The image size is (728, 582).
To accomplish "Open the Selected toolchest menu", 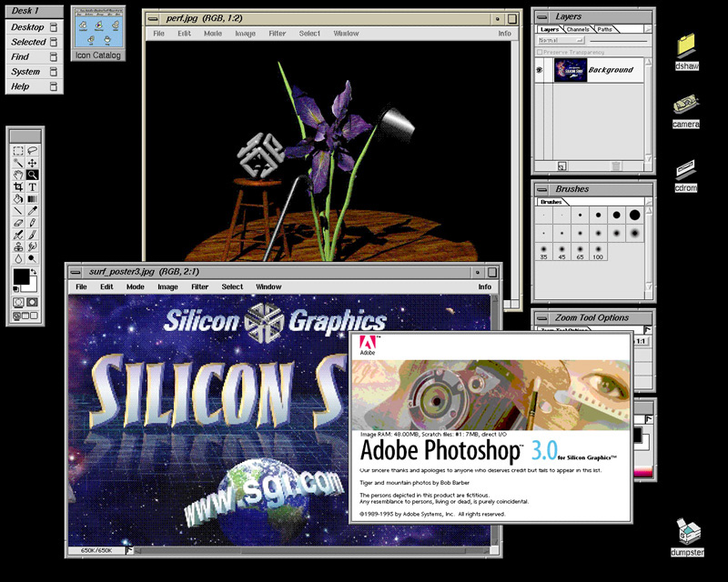I will 34,42.
